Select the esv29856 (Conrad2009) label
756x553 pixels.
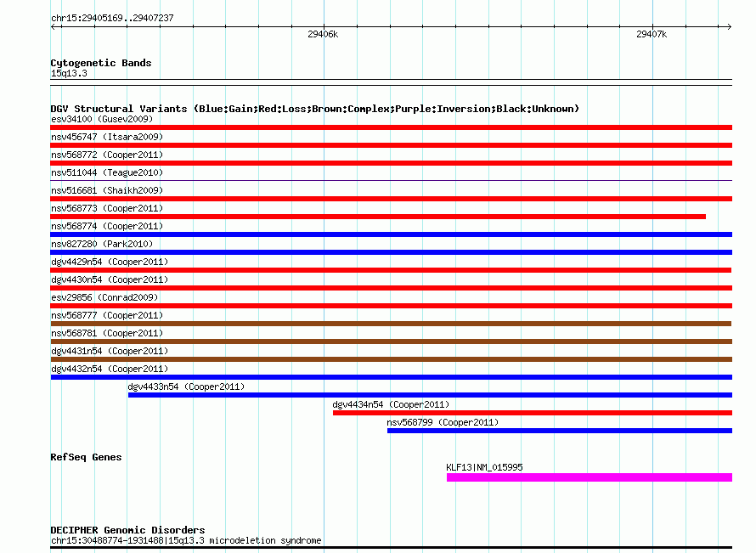click(104, 297)
